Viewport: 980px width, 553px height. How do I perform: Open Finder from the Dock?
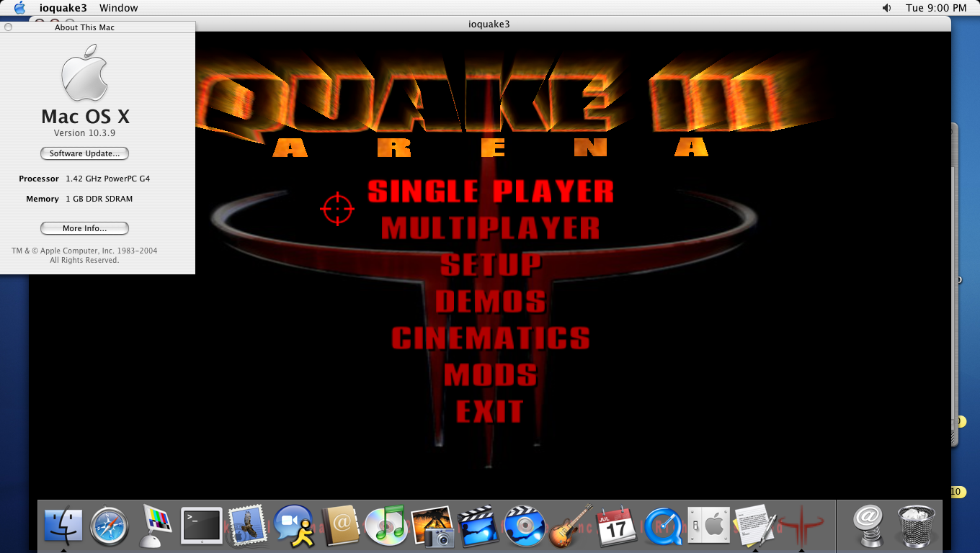click(x=63, y=526)
